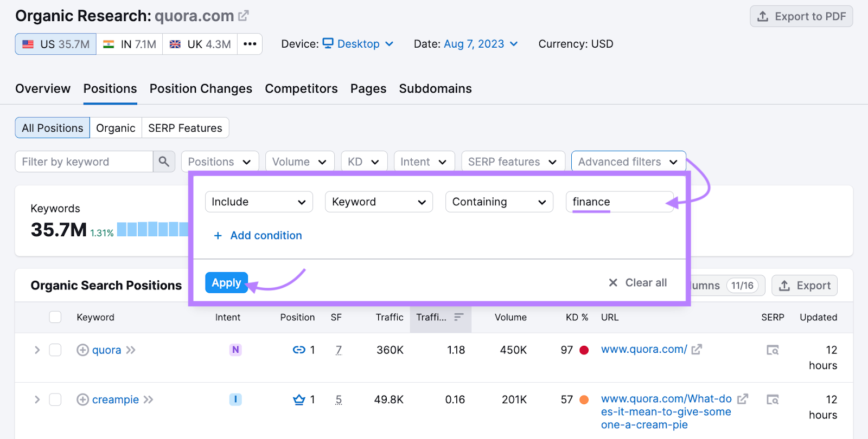Switch to the Pages tab
Viewport: 868px width, 439px height.
click(x=368, y=88)
